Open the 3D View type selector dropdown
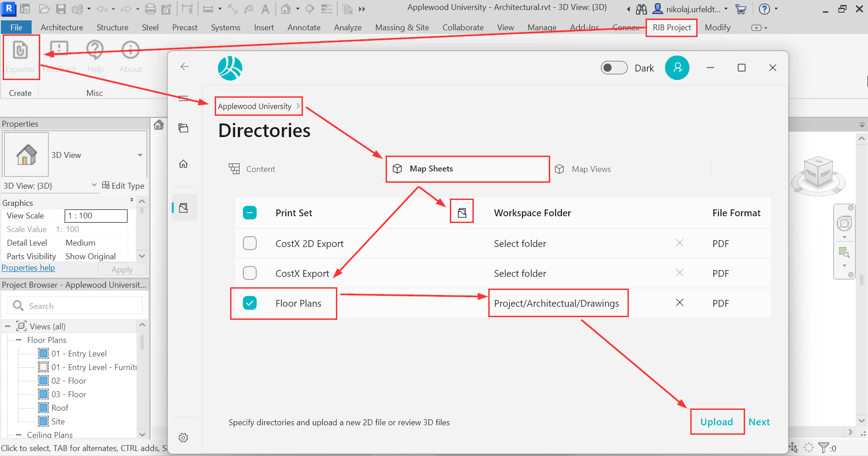The height and width of the screenshot is (456, 868). 140,155
